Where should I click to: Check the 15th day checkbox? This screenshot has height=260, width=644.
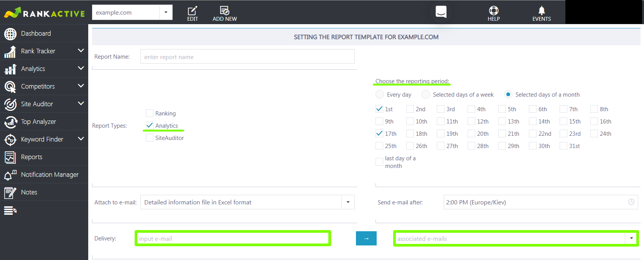(563, 121)
